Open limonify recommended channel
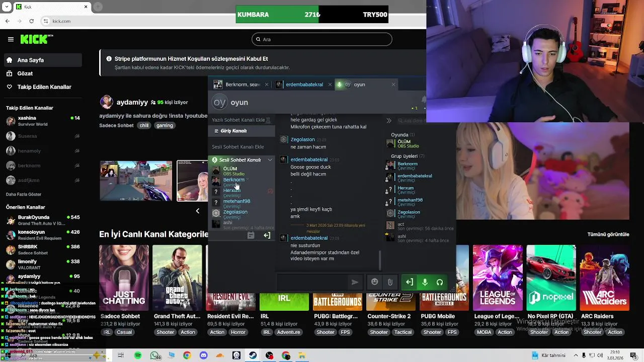The width and height of the screenshot is (644, 362). tap(43, 264)
